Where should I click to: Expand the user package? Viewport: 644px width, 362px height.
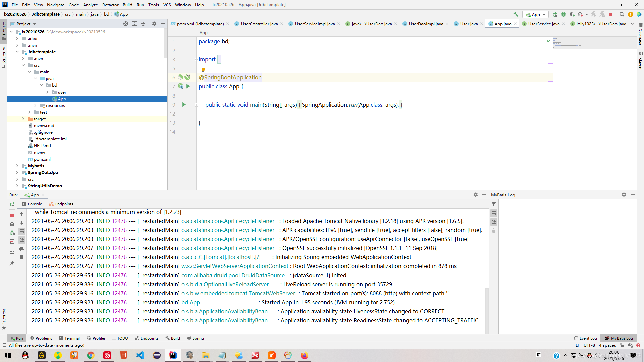pyautogui.click(x=47, y=92)
